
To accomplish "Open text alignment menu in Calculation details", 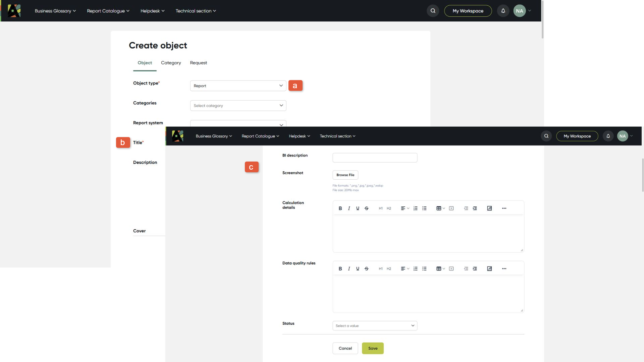I will [x=405, y=208].
